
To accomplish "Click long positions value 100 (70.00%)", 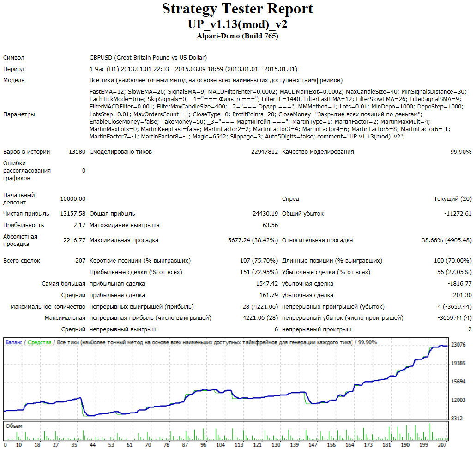I will (452, 261).
